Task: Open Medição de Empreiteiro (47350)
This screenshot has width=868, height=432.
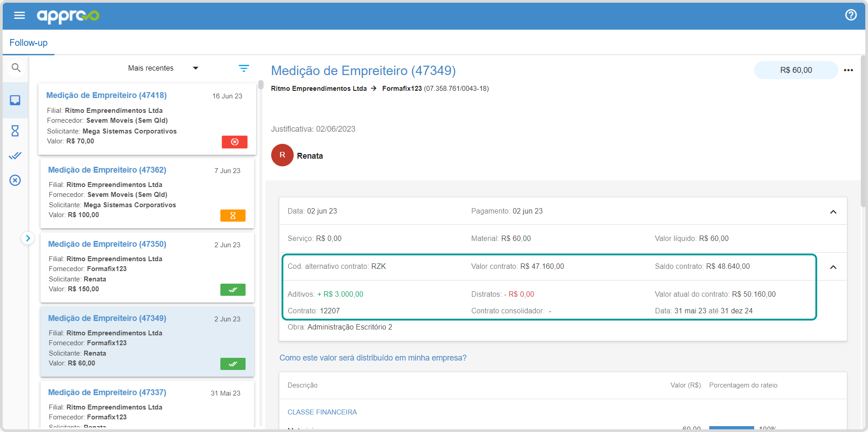Action: (x=107, y=244)
